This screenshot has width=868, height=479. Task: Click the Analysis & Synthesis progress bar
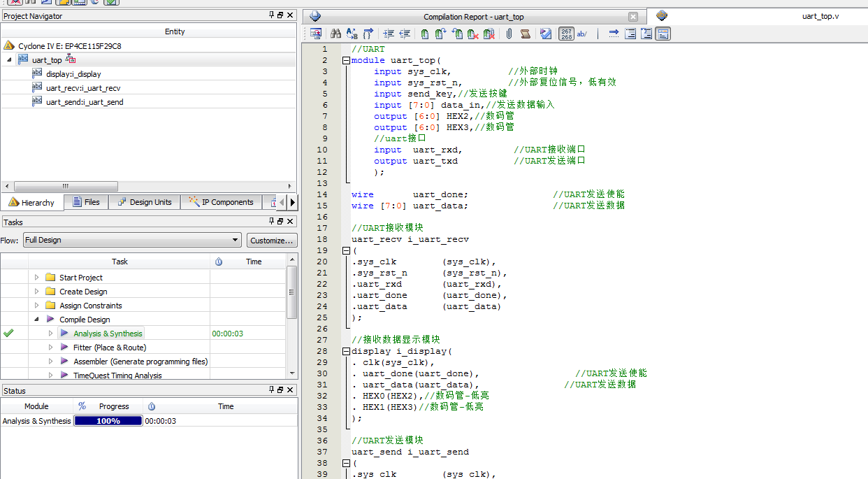click(x=108, y=421)
